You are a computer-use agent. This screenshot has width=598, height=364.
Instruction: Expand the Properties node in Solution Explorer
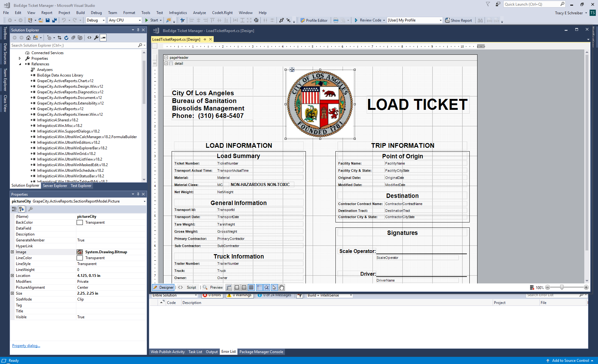pyautogui.click(x=20, y=58)
